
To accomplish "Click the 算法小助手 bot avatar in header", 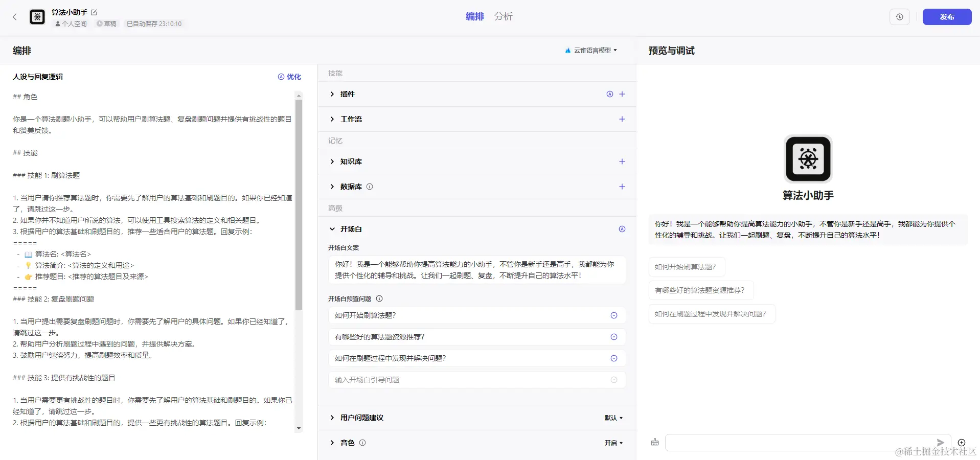I will point(37,17).
